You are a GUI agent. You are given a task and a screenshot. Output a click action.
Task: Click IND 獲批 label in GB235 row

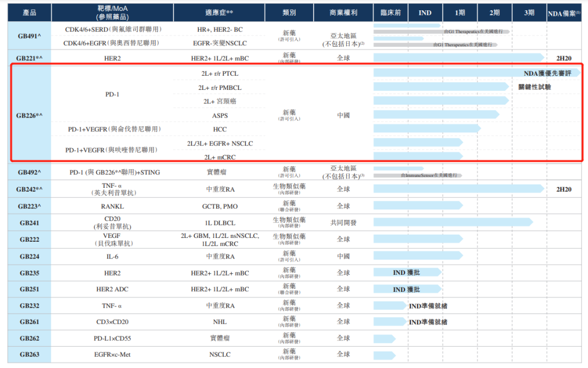pos(406,273)
